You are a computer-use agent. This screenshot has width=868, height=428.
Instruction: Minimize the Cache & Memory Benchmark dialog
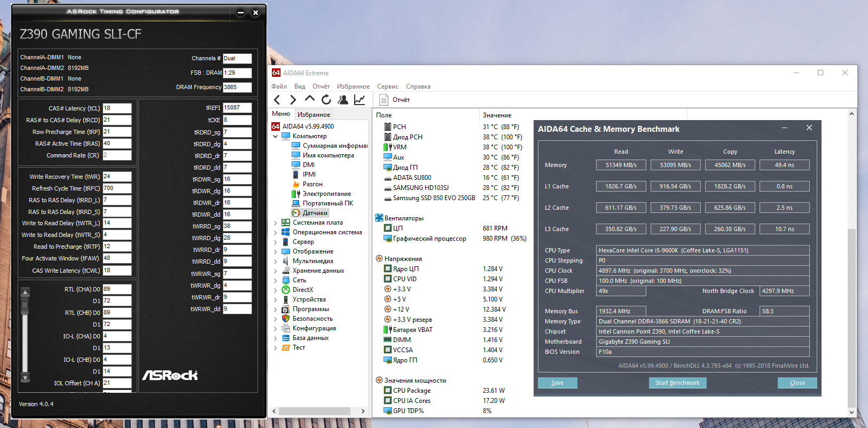coord(785,128)
